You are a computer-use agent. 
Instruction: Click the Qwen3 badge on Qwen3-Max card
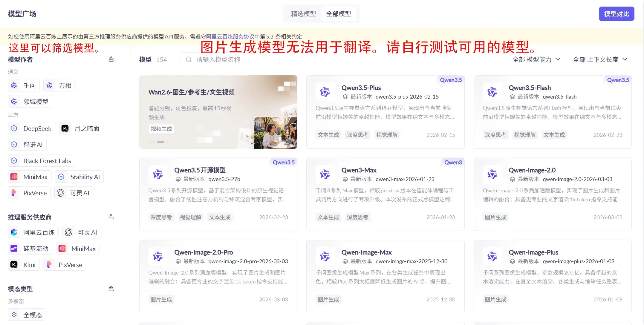[x=453, y=162]
